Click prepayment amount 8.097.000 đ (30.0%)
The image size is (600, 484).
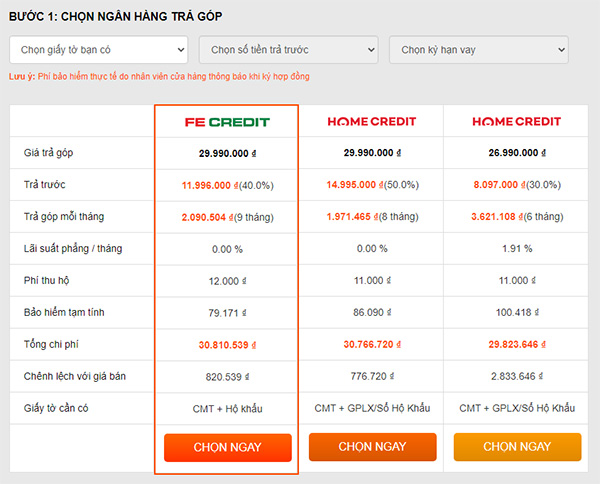click(517, 185)
